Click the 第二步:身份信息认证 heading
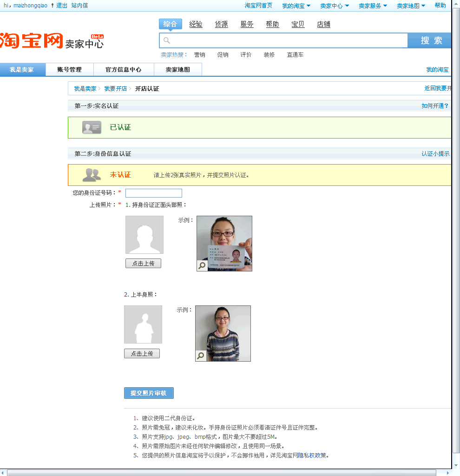The image size is (460, 476). tap(103, 154)
